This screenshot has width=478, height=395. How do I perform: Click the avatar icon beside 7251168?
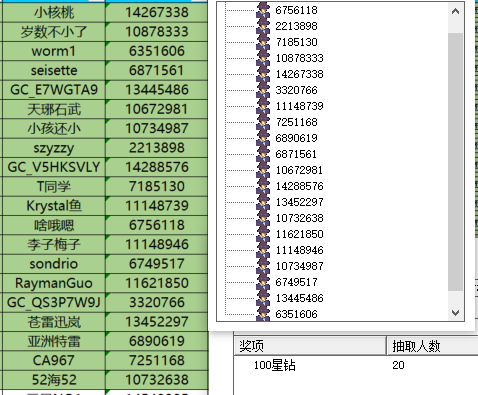coord(263,122)
